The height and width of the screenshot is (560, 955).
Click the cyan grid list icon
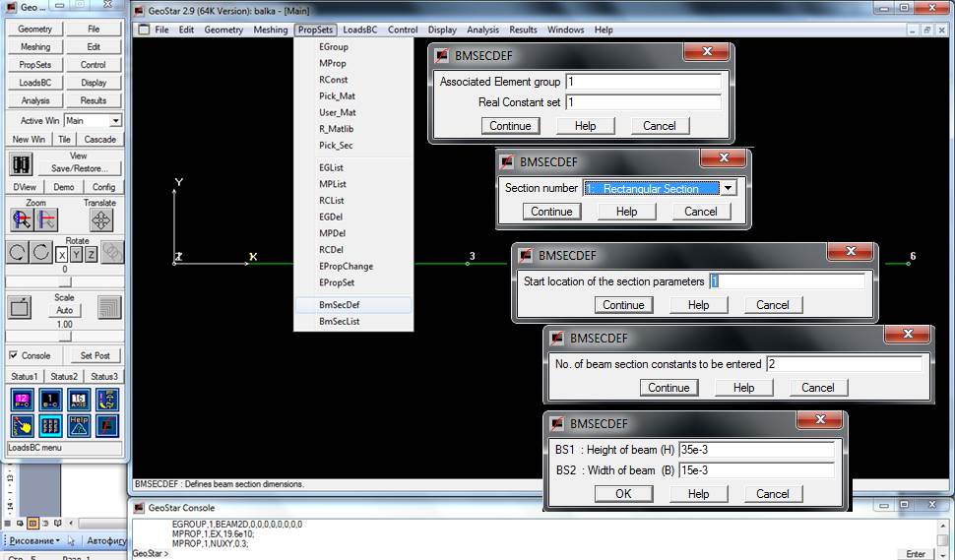pyautogui.click(x=50, y=425)
